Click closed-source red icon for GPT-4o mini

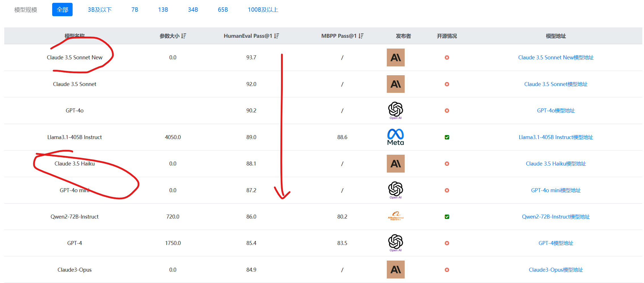click(447, 190)
